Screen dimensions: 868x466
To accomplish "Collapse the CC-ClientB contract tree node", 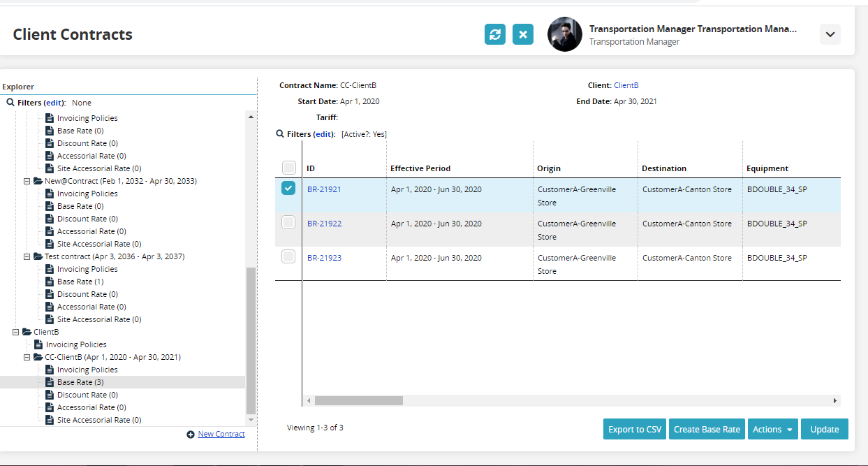I will [x=27, y=357].
